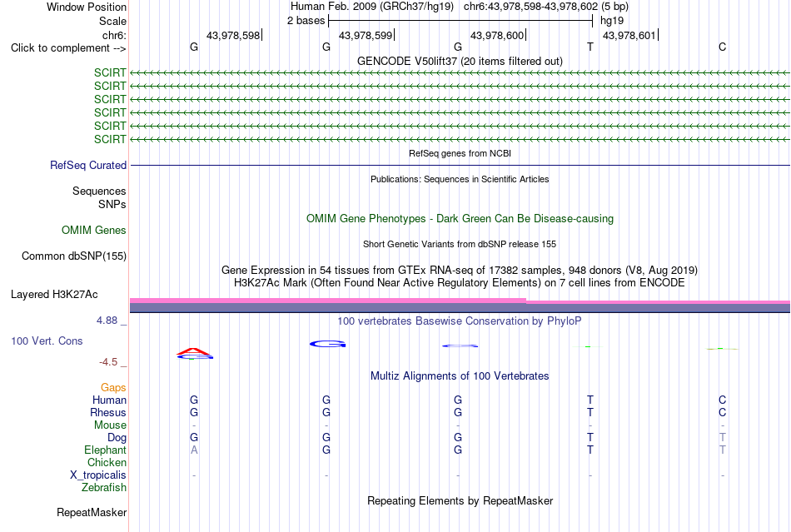Viewport: 791px width, 532px height.
Task: Click 'Click to complement -->' to flip bases
Action: click(68, 48)
